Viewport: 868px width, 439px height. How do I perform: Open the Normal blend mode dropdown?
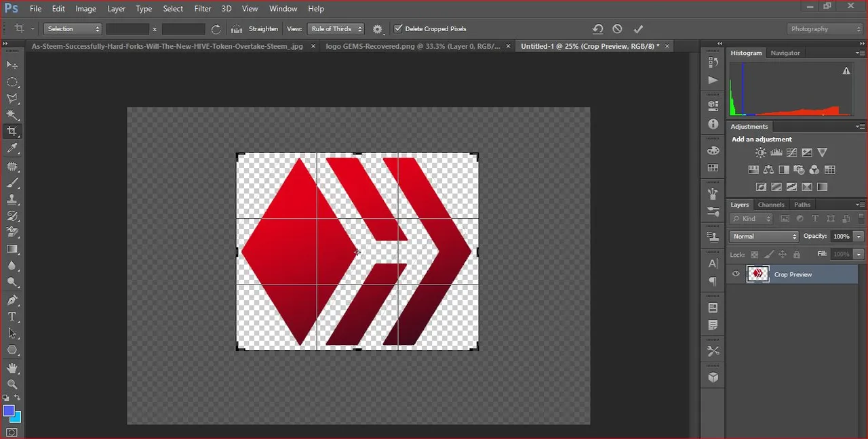(764, 236)
